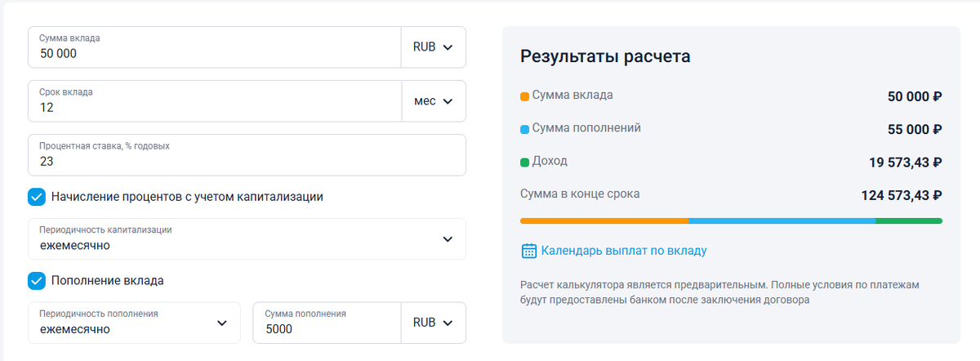Disable the deposit top-up checkbox
The image size is (980, 361).
[37, 280]
